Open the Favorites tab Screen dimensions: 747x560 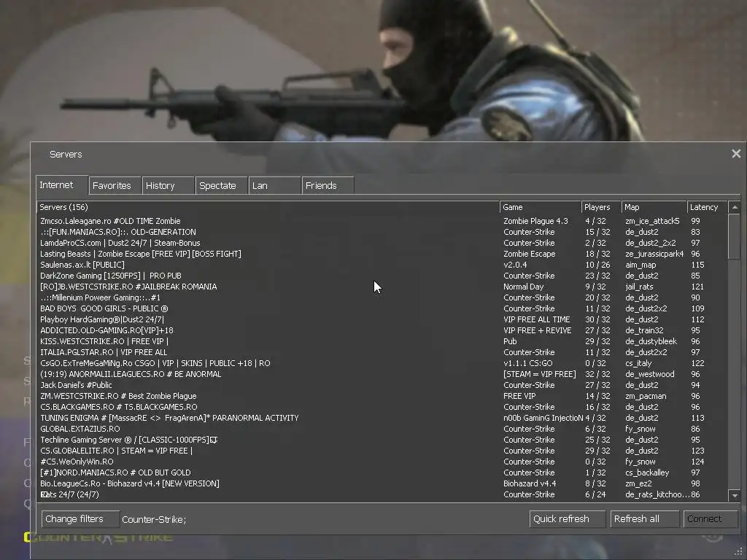115,186
